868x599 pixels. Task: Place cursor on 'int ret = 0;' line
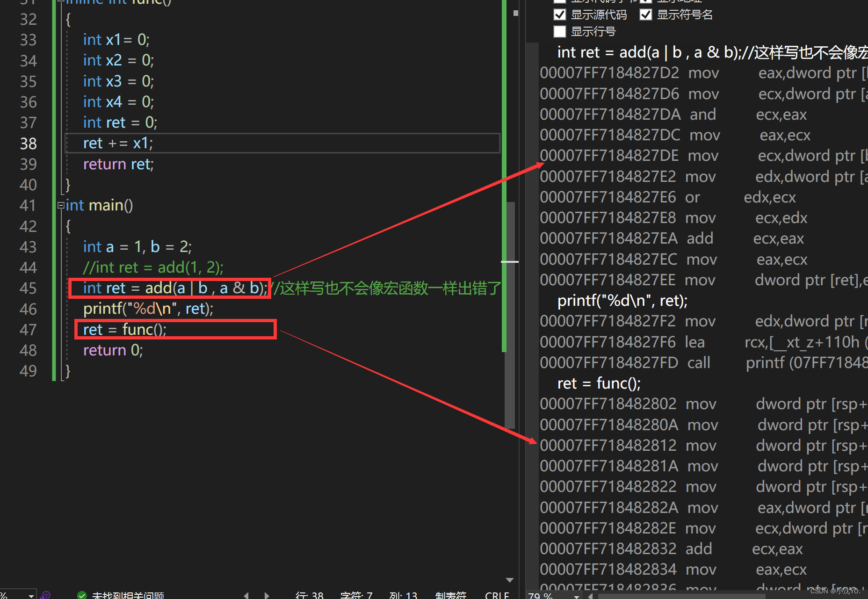(120, 123)
